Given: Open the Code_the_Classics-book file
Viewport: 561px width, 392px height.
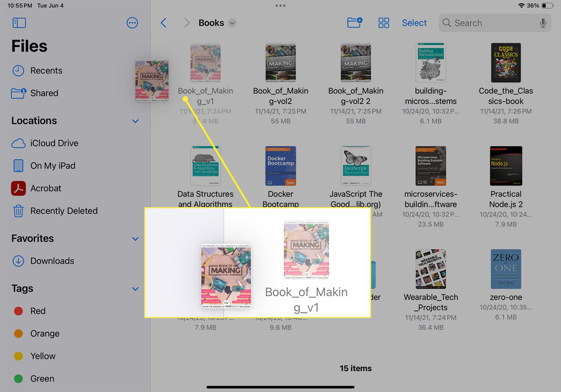Looking at the screenshot, I should point(506,63).
